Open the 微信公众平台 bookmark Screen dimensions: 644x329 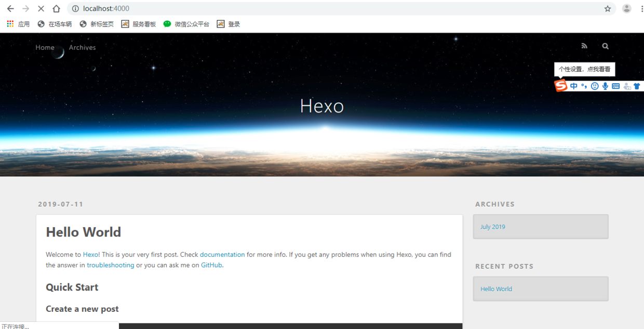pos(186,24)
